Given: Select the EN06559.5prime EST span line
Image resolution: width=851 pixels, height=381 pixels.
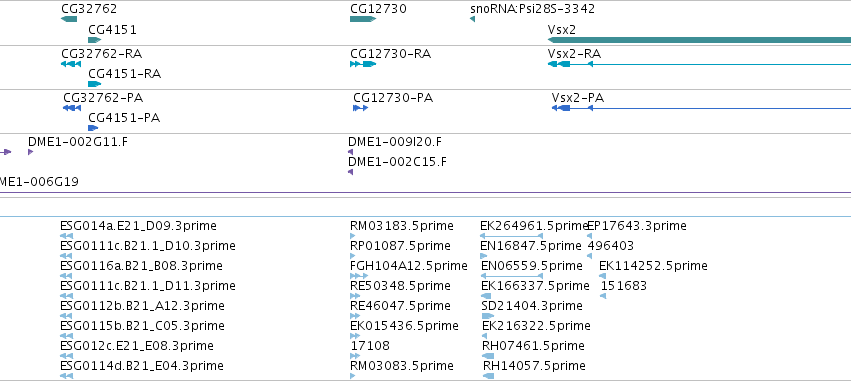Looking at the screenshot, I should point(512,276).
